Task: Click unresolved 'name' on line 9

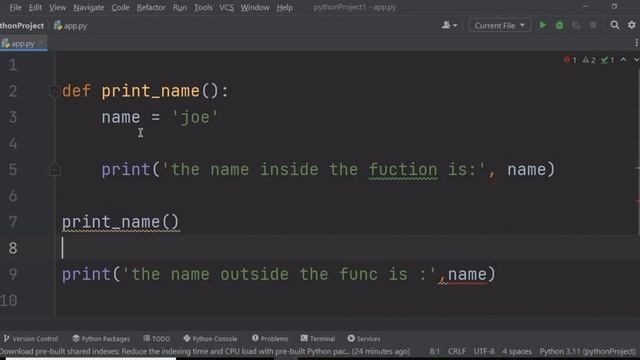Action: point(467,274)
